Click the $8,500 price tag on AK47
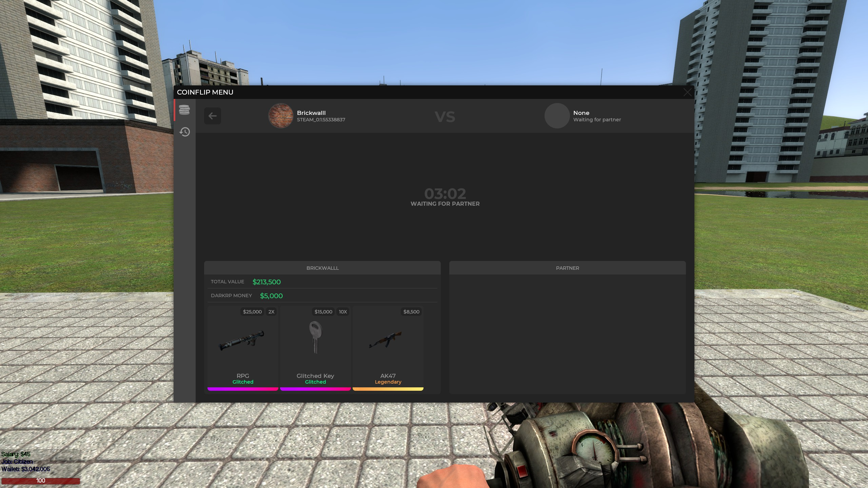 pos(411,312)
